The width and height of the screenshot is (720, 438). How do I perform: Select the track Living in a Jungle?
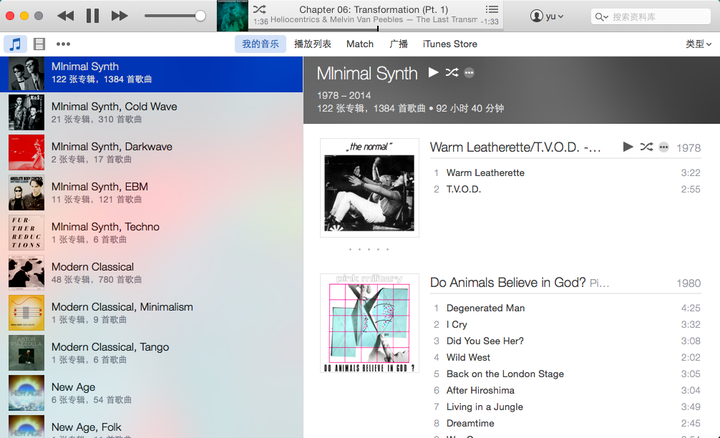click(484, 407)
